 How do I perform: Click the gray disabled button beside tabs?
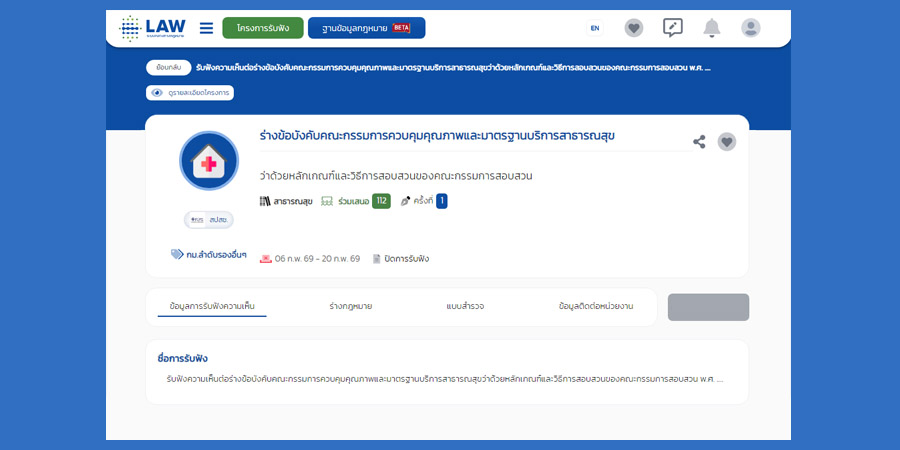(708, 307)
